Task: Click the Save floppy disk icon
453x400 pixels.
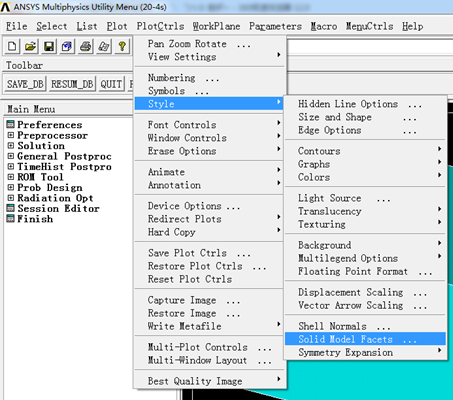Action: 49,46
